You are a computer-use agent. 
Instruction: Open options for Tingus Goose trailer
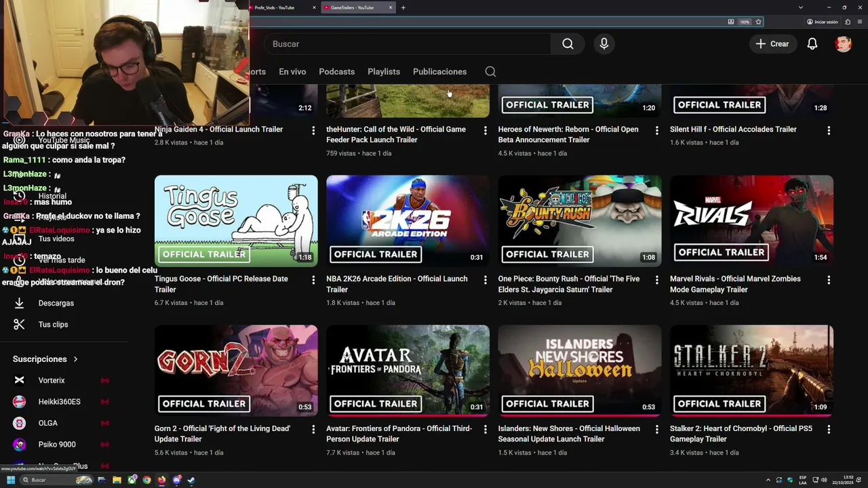tap(313, 280)
